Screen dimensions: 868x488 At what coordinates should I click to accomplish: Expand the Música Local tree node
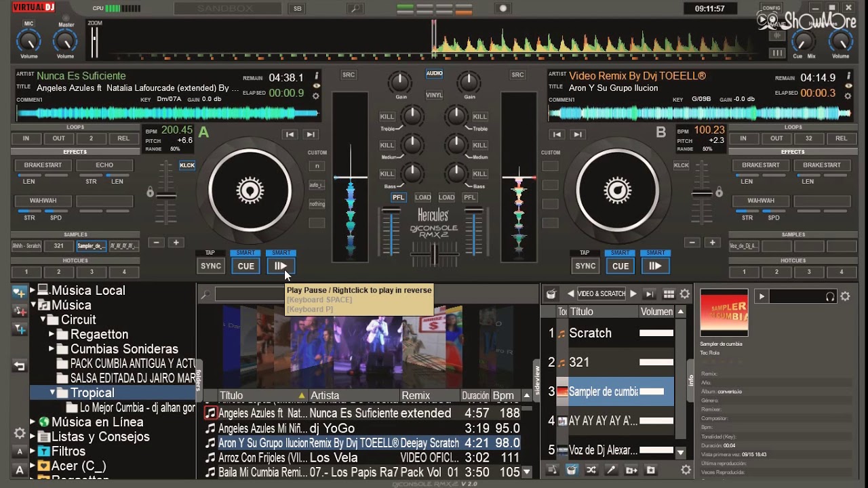[32, 291]
